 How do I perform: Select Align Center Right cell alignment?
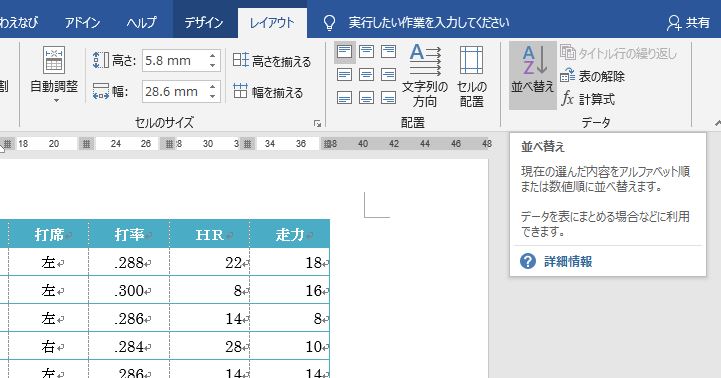pos(389,74)
